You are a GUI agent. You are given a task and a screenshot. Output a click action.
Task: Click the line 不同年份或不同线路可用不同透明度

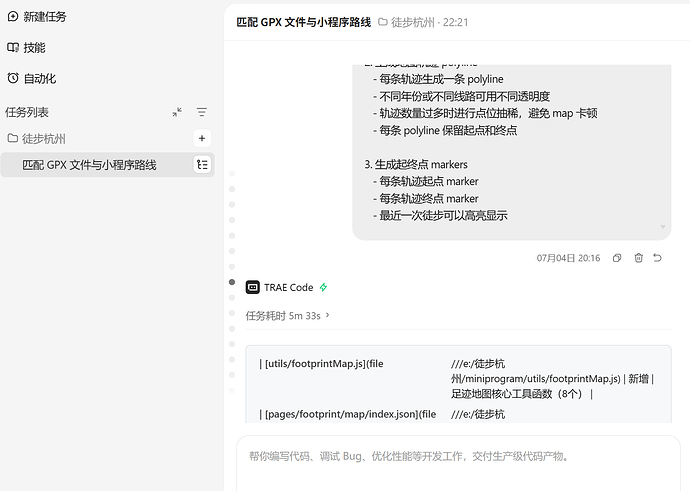pyautogui.click(x=464, y=96)
